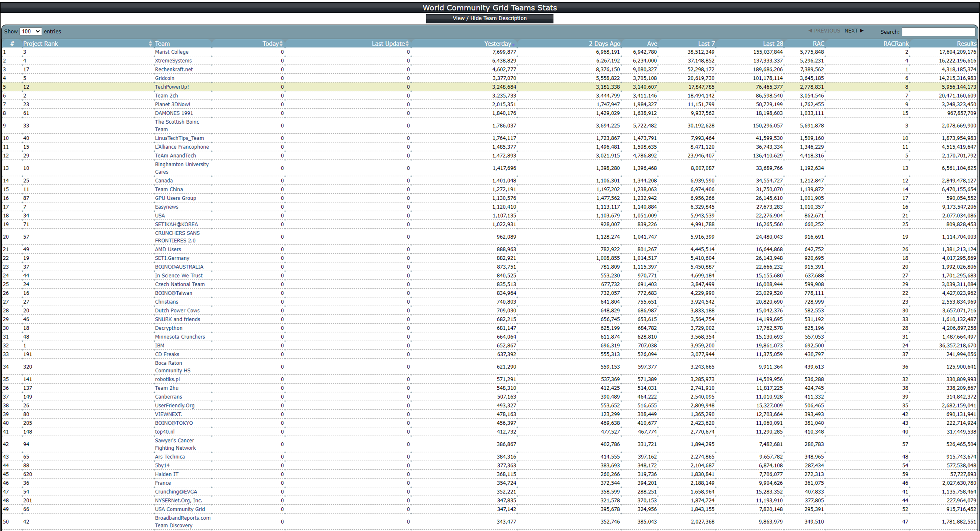Image resolution: width=980 pixels, height=531 pixels.
Task: Open the XtremeSystems team link
Action: click(173, 61)
